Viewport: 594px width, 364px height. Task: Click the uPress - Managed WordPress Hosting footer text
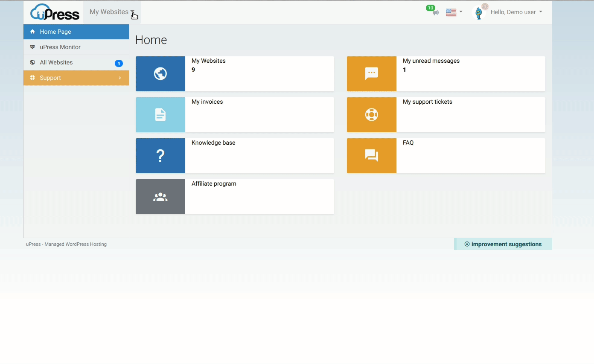66,244
